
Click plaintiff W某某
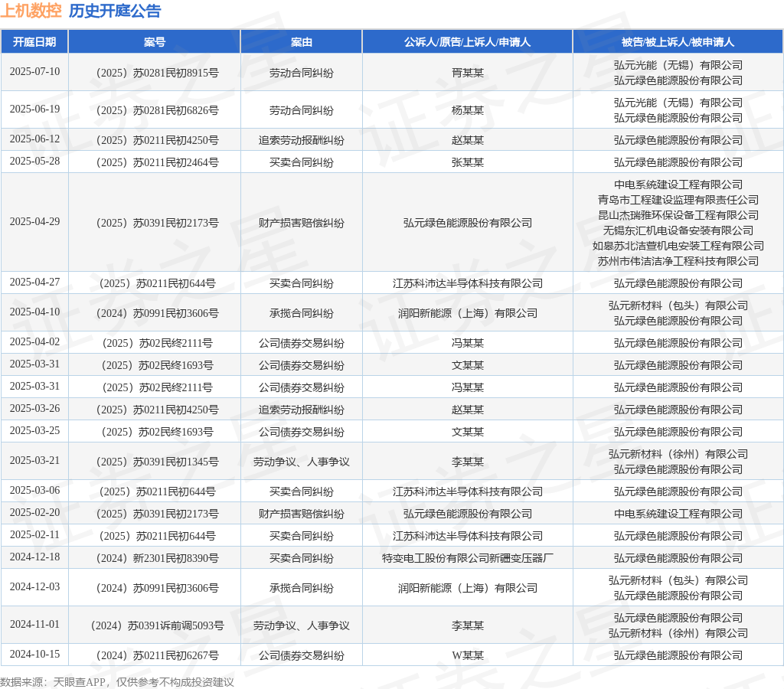[468, 655]
